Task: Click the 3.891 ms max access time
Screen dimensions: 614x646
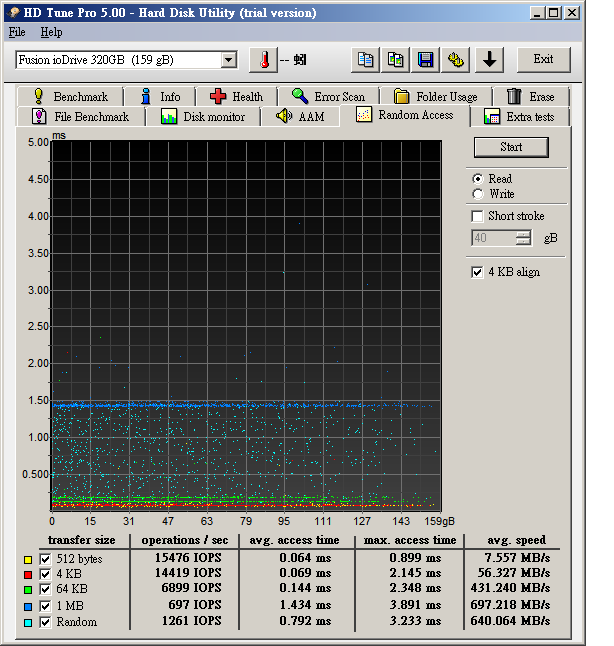Action: point(415,605)
